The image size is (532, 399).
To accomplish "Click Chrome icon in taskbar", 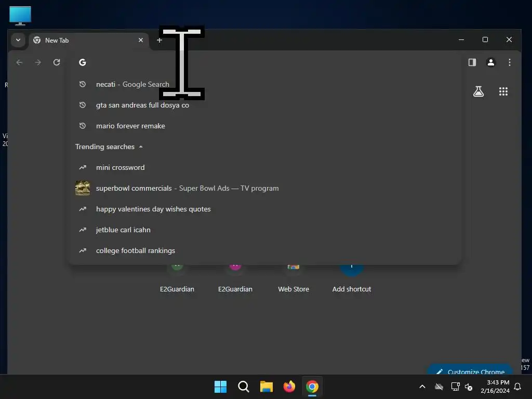I will click(x=312, y=387).
